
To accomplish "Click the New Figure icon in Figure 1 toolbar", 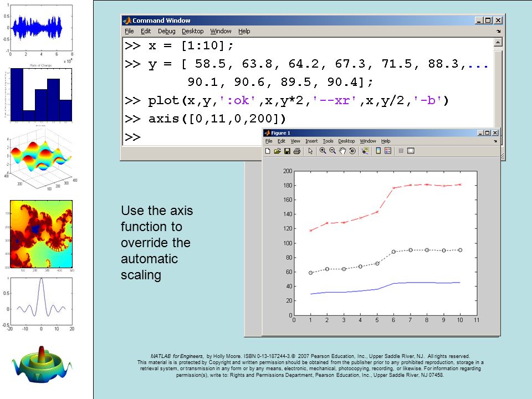I will 268,151.
